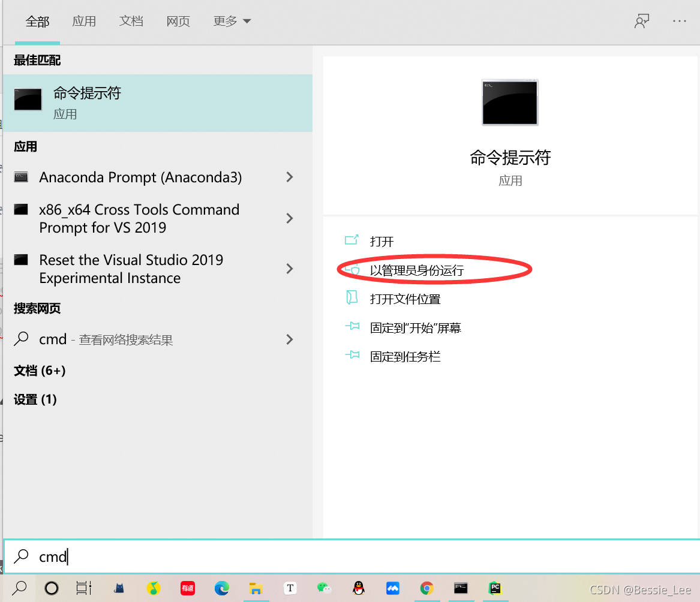
Task: Switch to the 应用 tab
Action: point(84,22)
